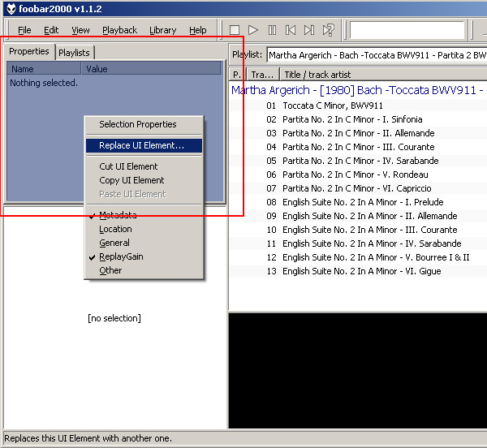Open the View menu
This screenshot has height=448, width=487.
80,30
